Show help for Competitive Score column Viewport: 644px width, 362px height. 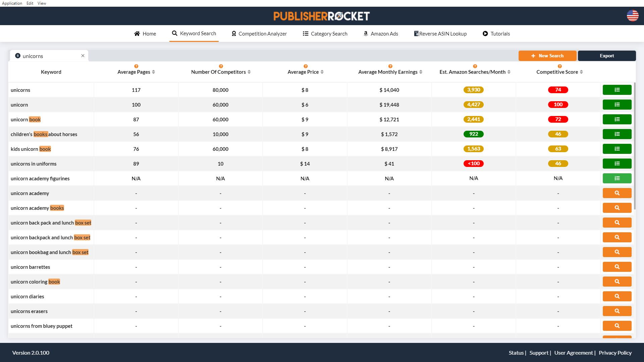[x=559, y=66]
